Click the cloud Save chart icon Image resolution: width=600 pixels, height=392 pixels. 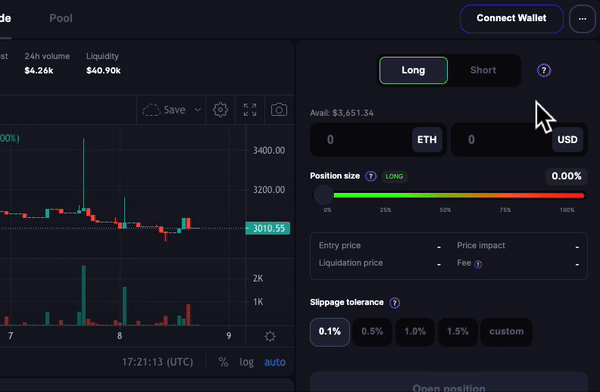coord(151,110)
